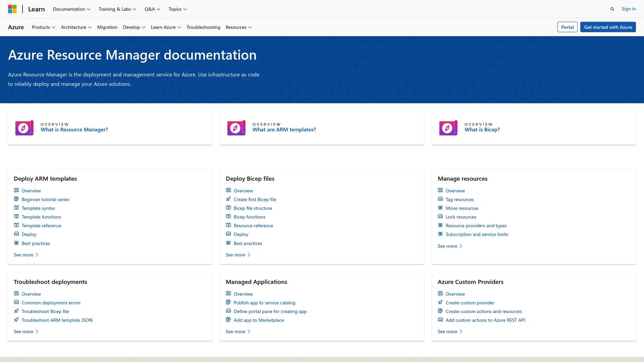Expand the Products menu in Azure bar
Screen dimensions: 644x362
point(43,27)
